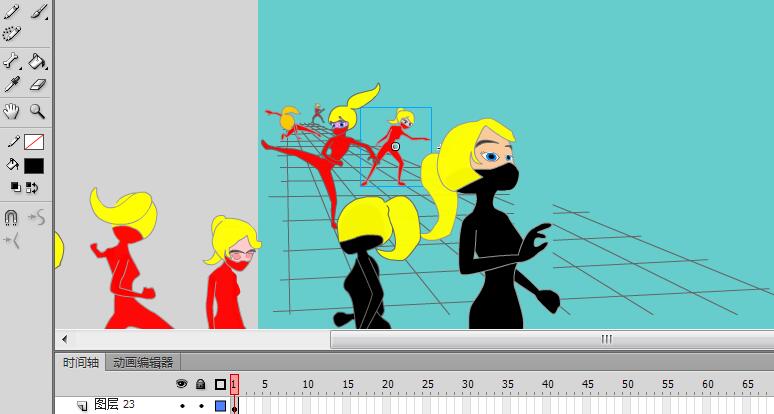The height and width of the screenshot is (414, 774).
Task: Switch to the 时间轴 tab
Action: (80, 363)
